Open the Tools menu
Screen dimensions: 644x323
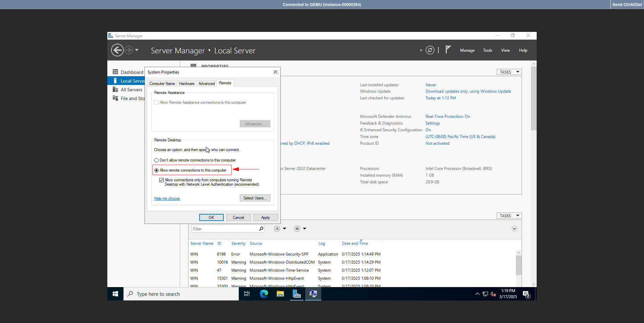(488, 50)
